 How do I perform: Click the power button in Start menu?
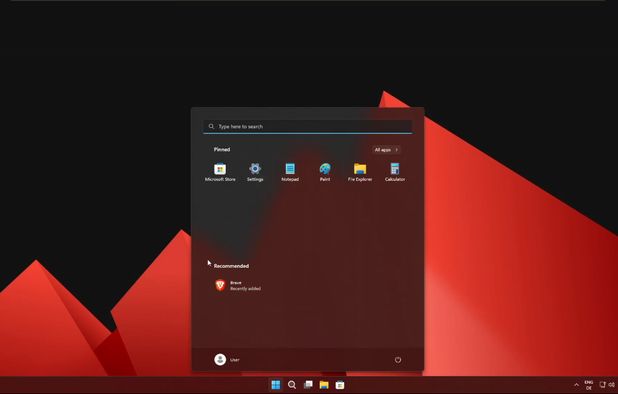tap(398, 360)
